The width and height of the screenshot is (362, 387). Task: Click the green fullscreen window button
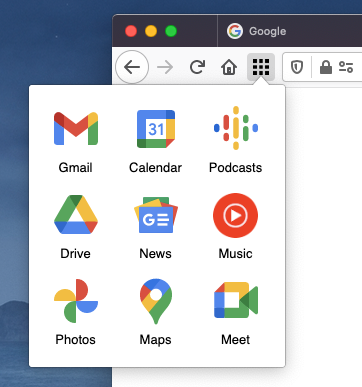point(171,31)
